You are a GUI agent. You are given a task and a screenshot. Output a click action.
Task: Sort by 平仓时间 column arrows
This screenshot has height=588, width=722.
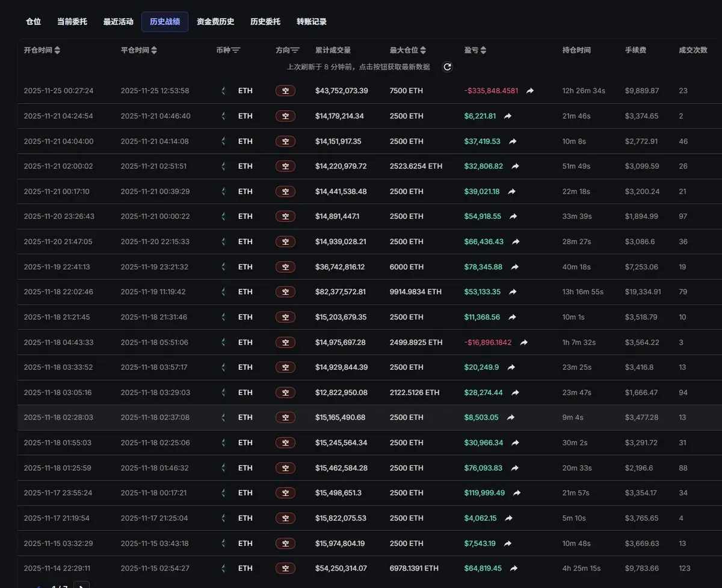(154, 51)
